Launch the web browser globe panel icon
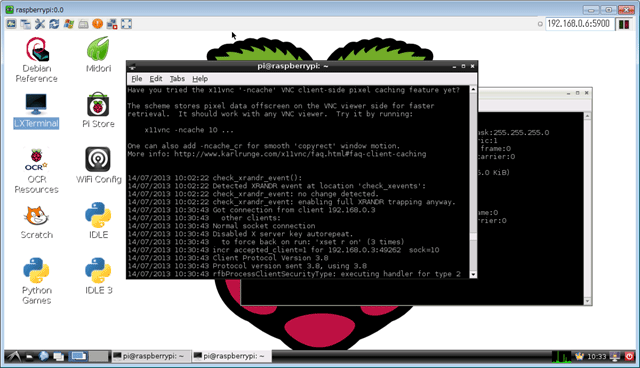Viewport: 640px width, 368px height. [44, 356]
